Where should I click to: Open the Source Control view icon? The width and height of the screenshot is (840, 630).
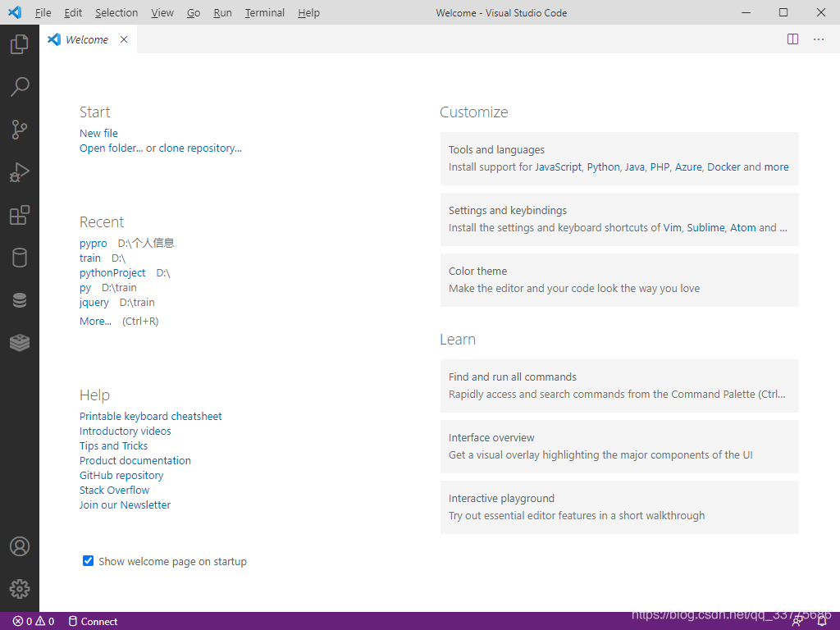(x=20, y=130)
